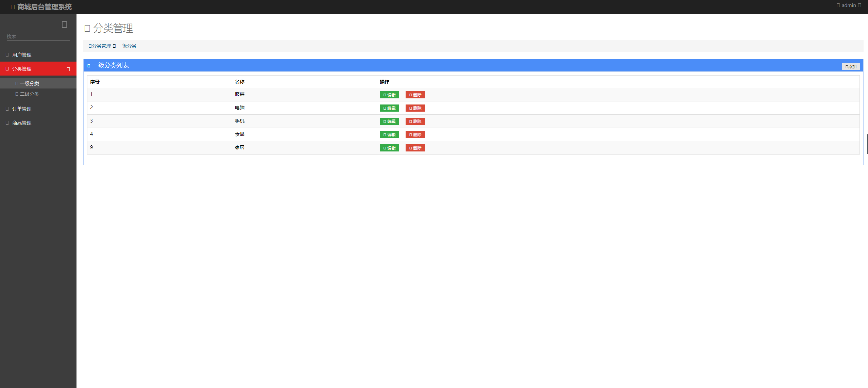The width and height of the screenshot is (868, 388).
Task: Click the 一级分类列表 panel header icon
Action: click(x=89, y=66)
